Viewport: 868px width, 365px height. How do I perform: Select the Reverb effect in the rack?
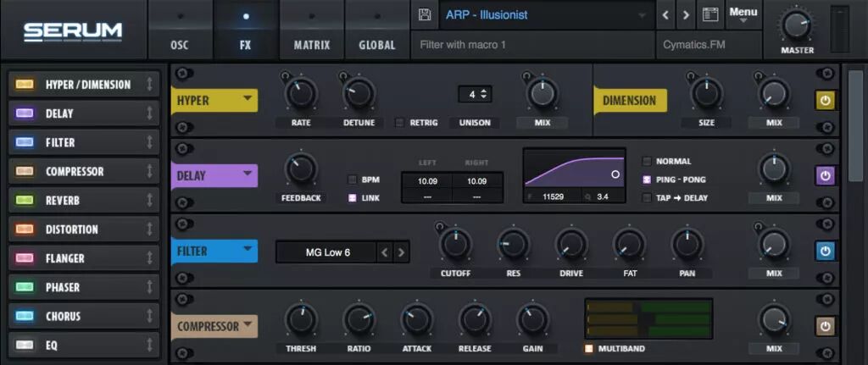pos(84,200)
